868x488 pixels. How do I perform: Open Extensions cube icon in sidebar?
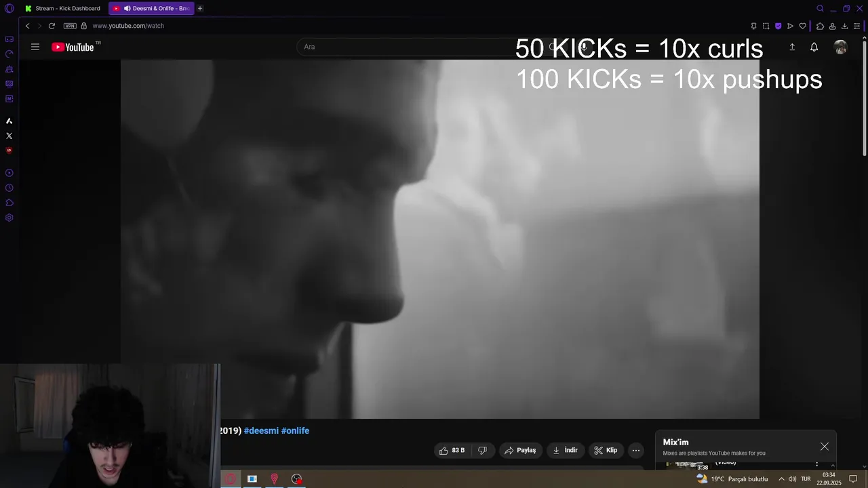[9, 203]
